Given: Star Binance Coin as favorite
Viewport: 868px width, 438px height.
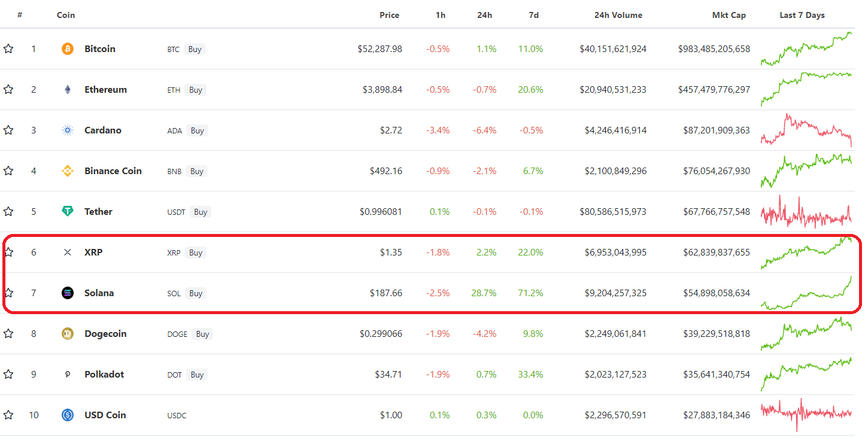Looking at the screenshot, I should [x=8, y=171].
